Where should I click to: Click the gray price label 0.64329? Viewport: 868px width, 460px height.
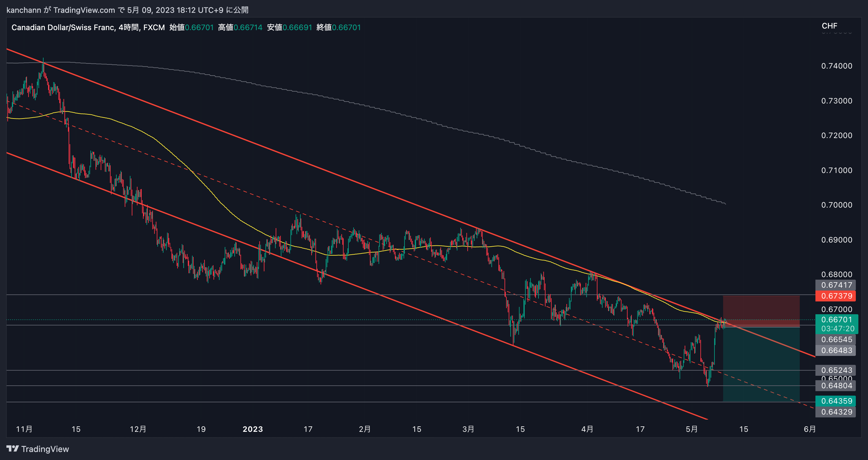(x=835, y=412)
